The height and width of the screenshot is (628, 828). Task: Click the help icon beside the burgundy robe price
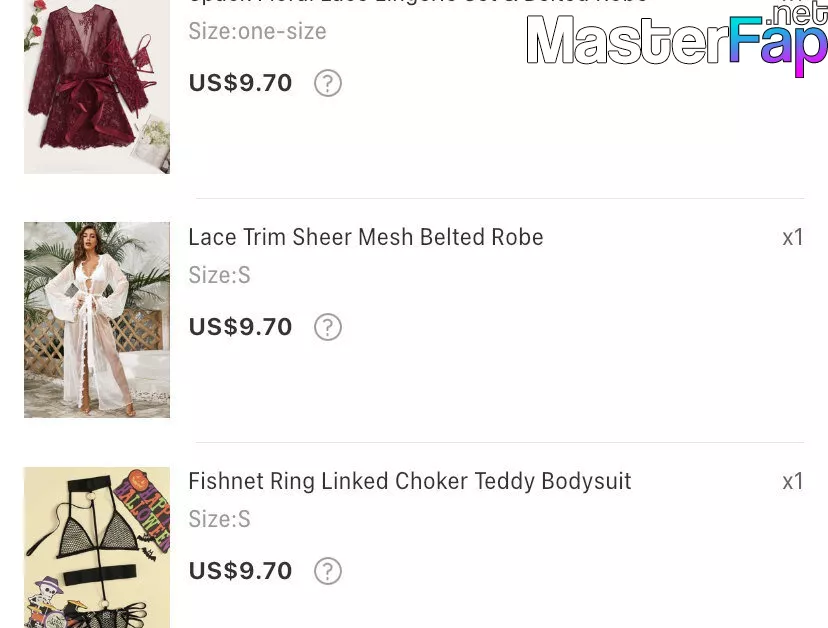pos(328,83)
